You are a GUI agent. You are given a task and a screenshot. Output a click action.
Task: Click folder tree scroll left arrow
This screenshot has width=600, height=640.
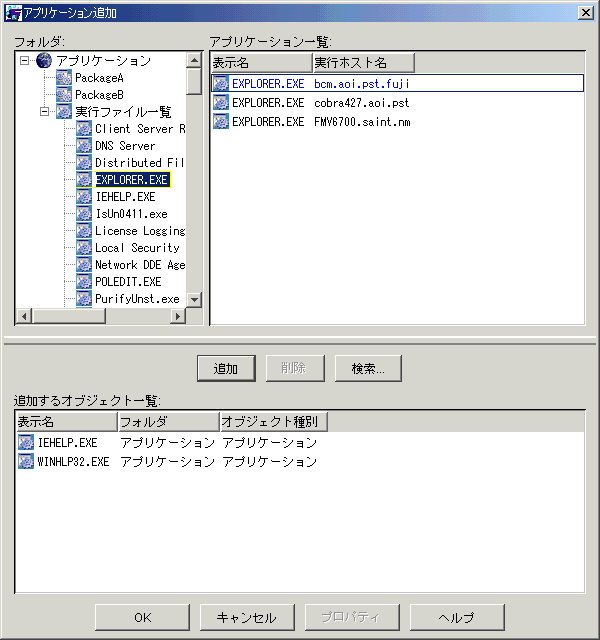point(24,316)
